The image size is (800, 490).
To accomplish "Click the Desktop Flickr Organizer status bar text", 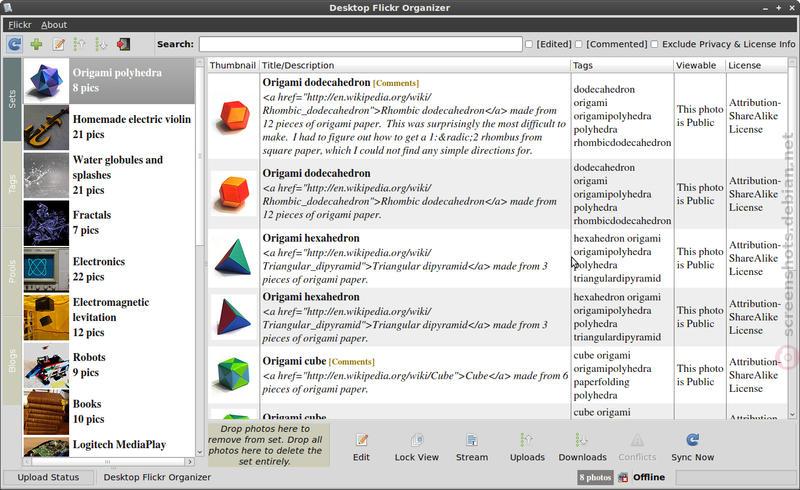I will point(157,477).
